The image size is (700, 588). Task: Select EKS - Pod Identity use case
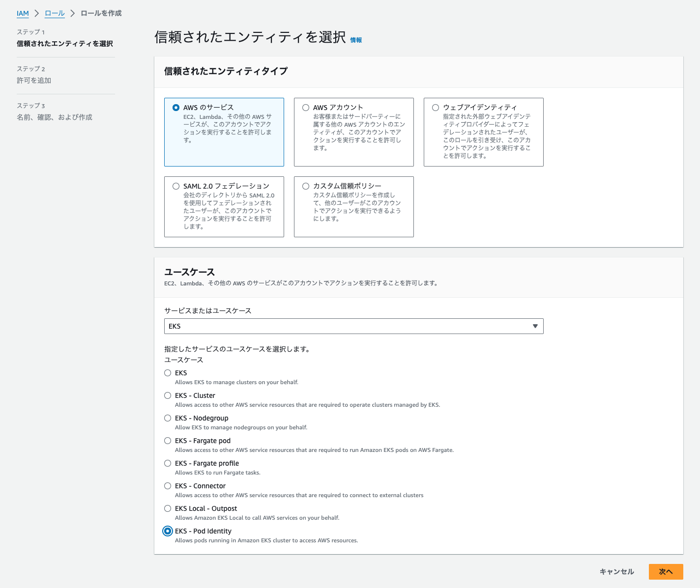point(168,531)
